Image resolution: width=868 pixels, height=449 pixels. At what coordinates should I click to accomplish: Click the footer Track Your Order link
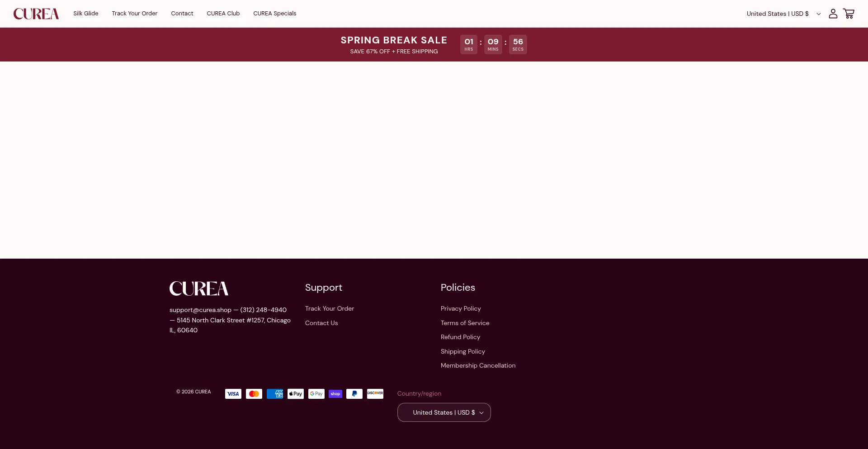click(x=330, y=308)
